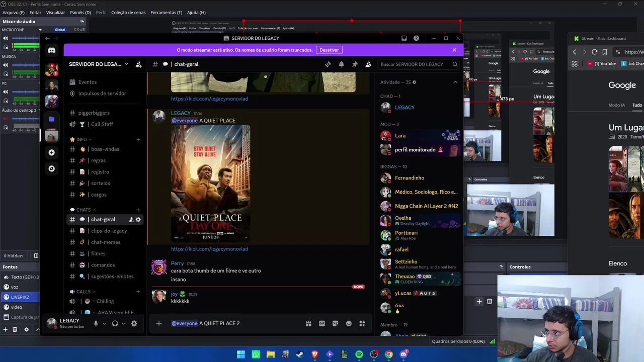Open gift icon in message box
The height and width of the screenshot is (362, 644).
click(x=308, y=323)
